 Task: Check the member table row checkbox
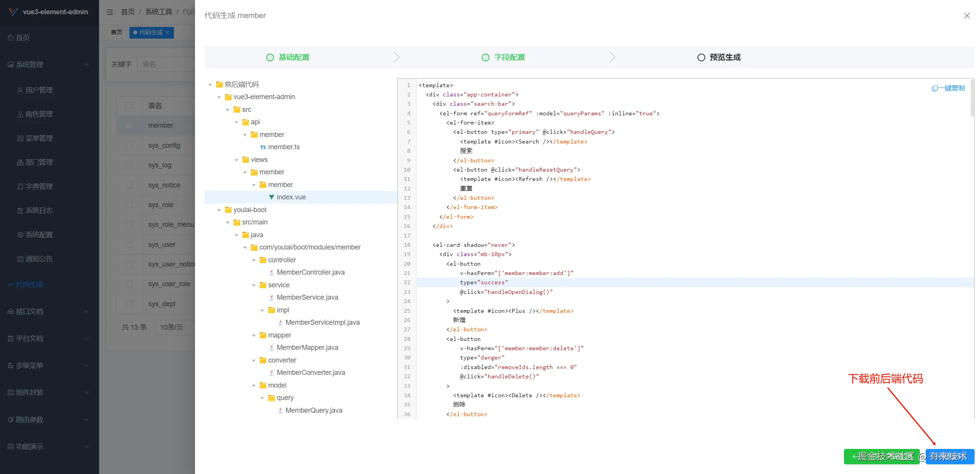129,125
